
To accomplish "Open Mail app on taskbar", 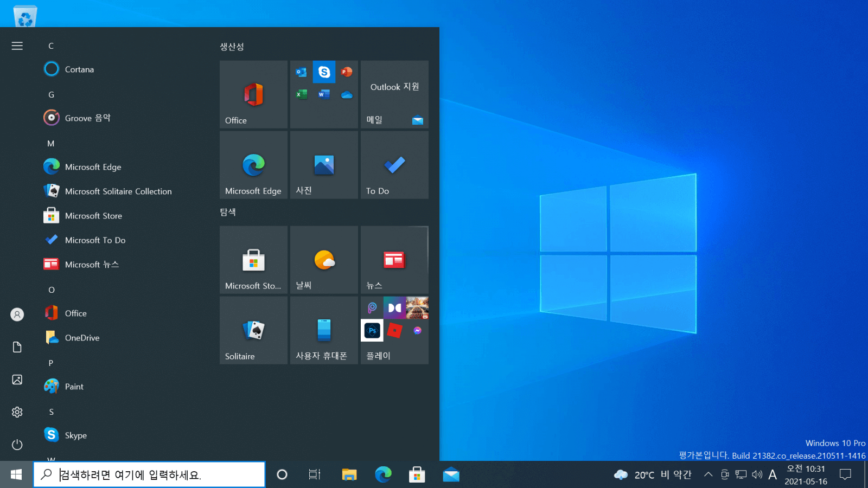I will [451, 474].
